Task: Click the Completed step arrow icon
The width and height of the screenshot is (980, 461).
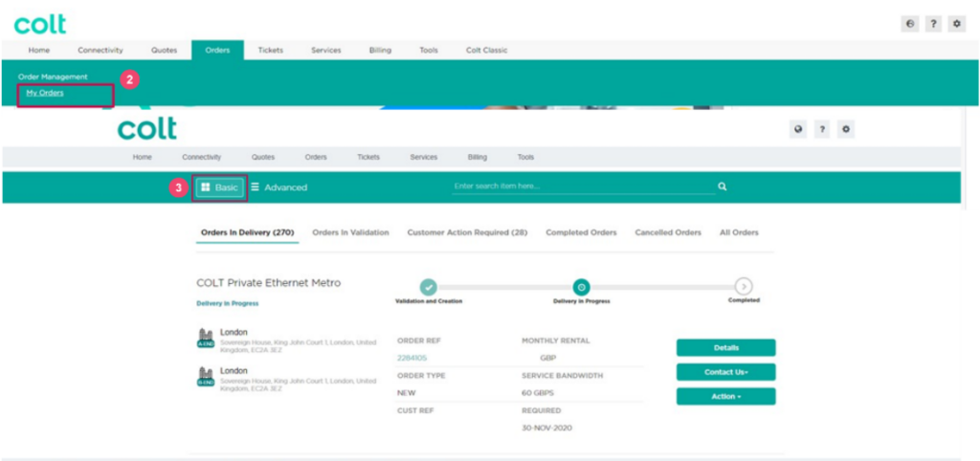Action: coord(744,286)
